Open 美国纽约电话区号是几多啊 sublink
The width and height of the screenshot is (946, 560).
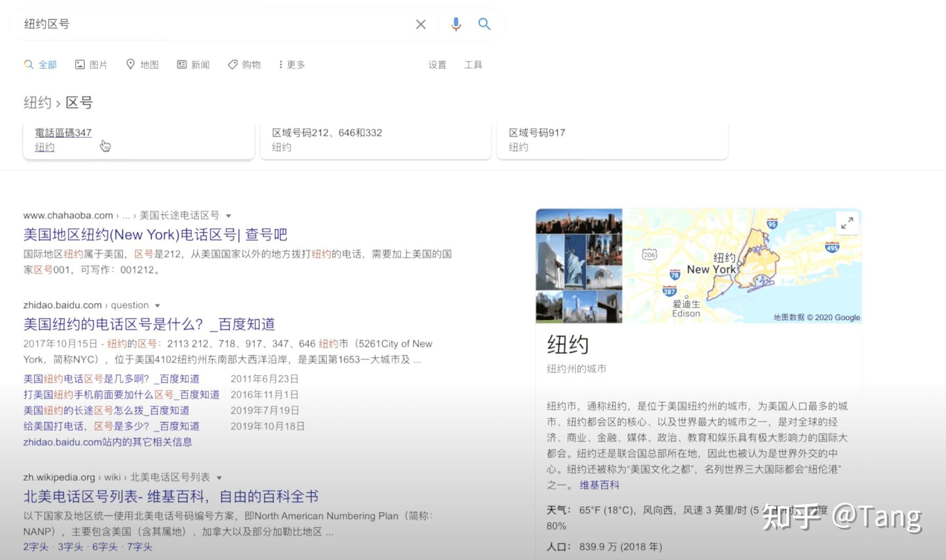(111, 379)
